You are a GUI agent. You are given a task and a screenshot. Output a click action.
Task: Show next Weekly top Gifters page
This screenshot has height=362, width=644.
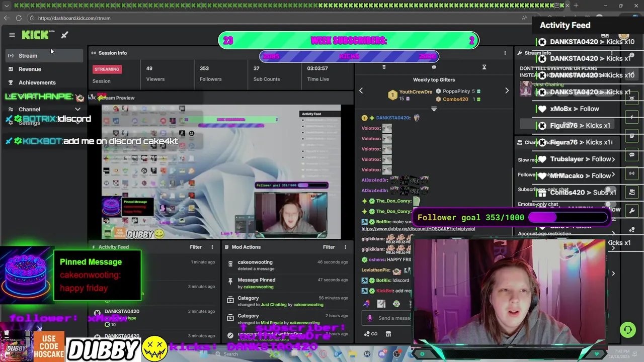[507, 91]
